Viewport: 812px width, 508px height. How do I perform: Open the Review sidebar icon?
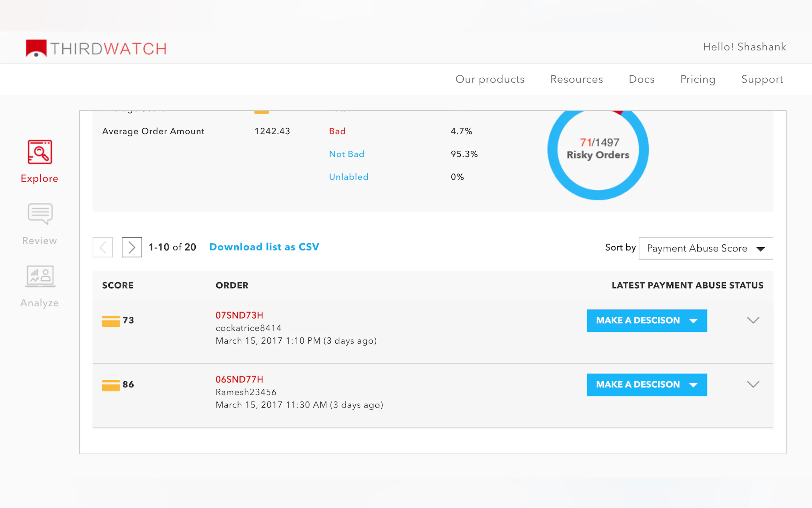(40, 214)
